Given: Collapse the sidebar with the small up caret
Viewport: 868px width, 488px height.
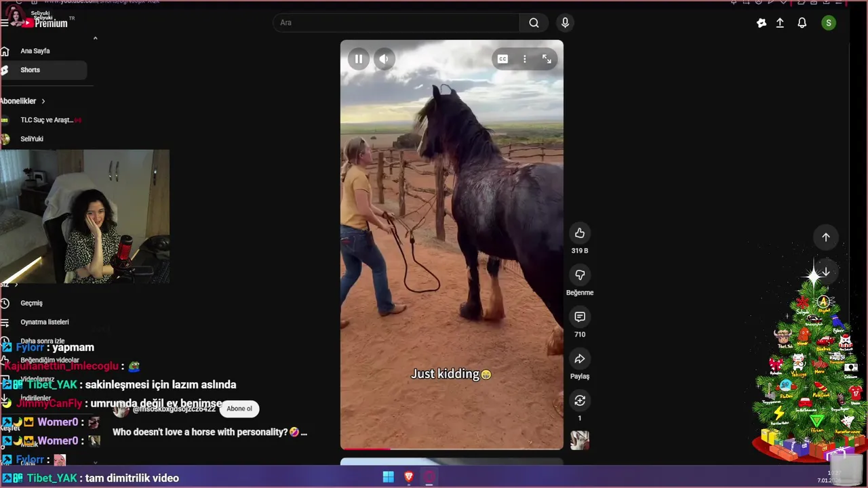Looking at the screenshot, I should (95, 38).
